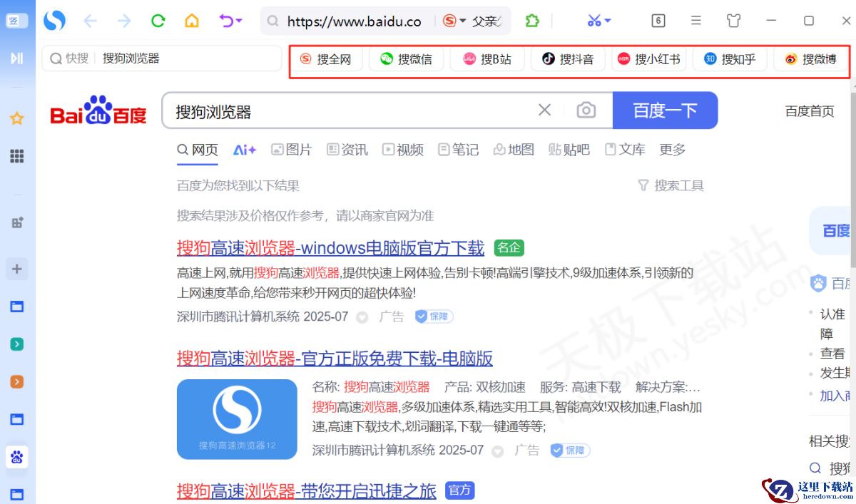This screenshot has height=504, width=856.
Task: Click the 竖 vertical tabs sidebar icon
Action: [17, 21]
